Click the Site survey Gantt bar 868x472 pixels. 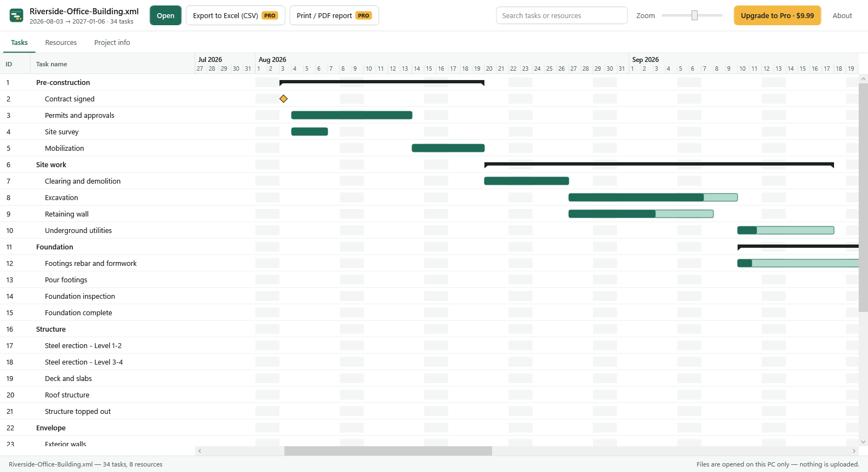310,132
